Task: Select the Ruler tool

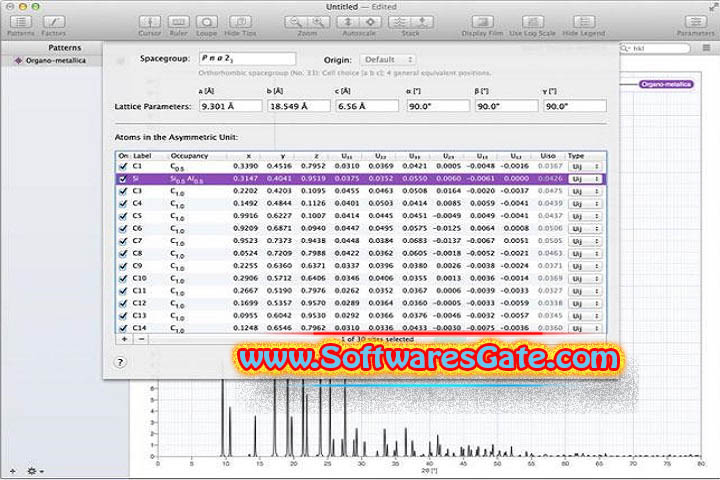Action: [178, 22]
